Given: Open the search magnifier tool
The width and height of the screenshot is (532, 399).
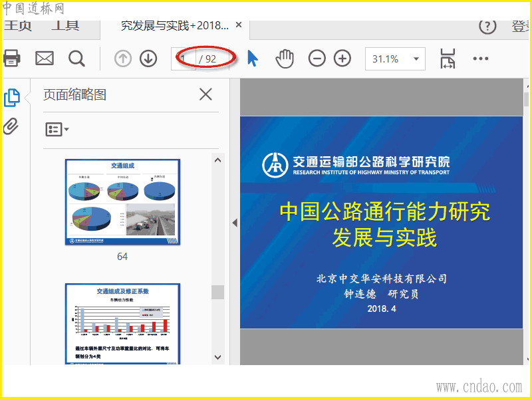Looking at the screenshot, I should 76,59.
